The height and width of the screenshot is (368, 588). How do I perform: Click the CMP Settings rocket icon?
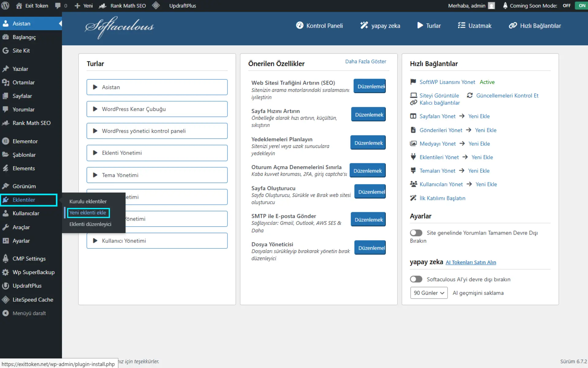click(x=6, y=259)
